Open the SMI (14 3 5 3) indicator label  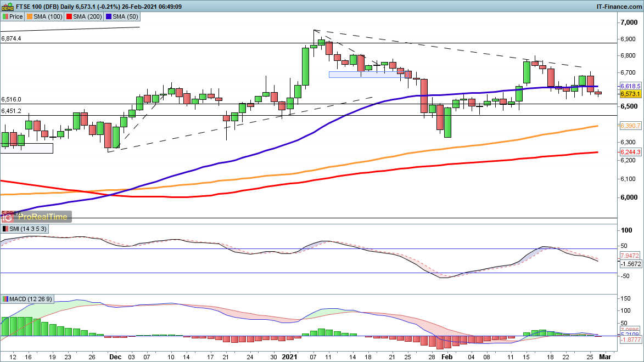click(25, 229)
